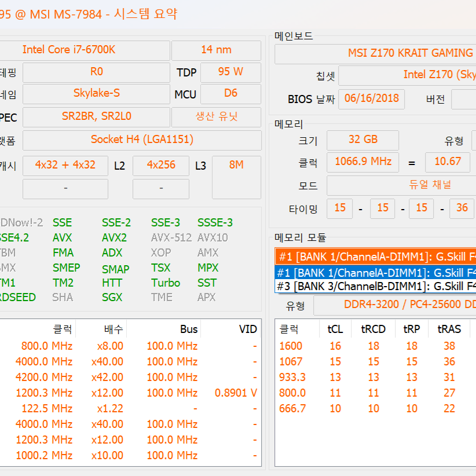Image resolution: width=476 pixels, height=476 pixels.
Task: Click the Skylake-S codename field
Action: point(96,94)
